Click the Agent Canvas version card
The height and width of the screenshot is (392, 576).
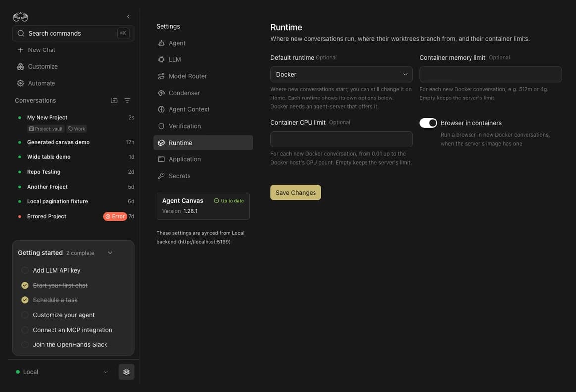203,206
